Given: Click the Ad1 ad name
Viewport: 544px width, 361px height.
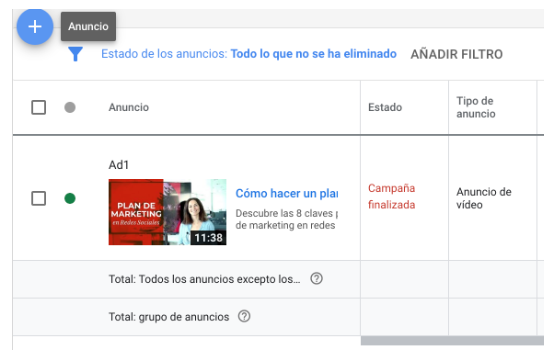Looking at the screenshot, I should coord(119,165).
